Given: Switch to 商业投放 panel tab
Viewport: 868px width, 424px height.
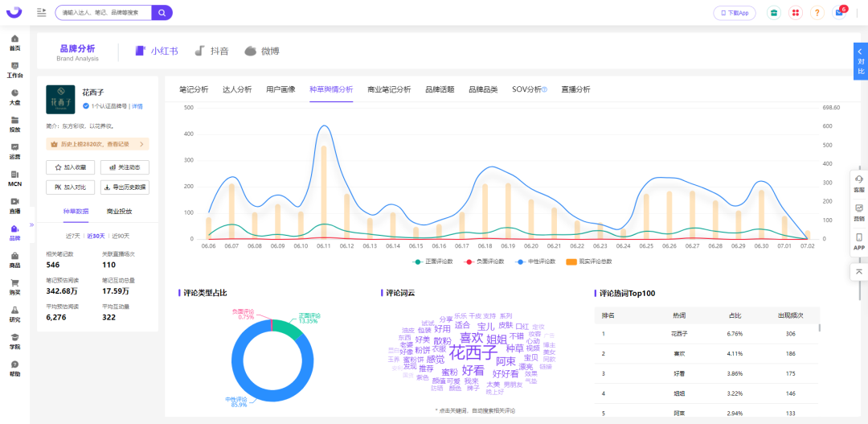Looking at the screenshot, I should click(119, 211).
